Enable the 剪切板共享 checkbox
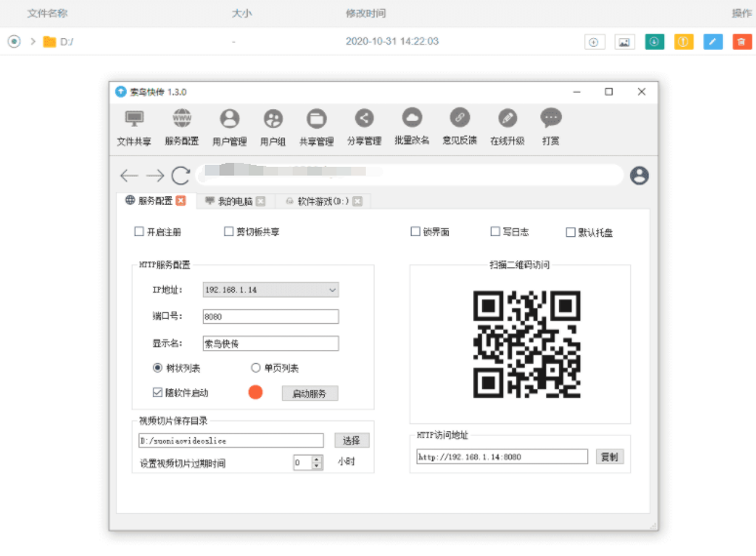This screenshot has height=556, width=756. coord(228,231)
